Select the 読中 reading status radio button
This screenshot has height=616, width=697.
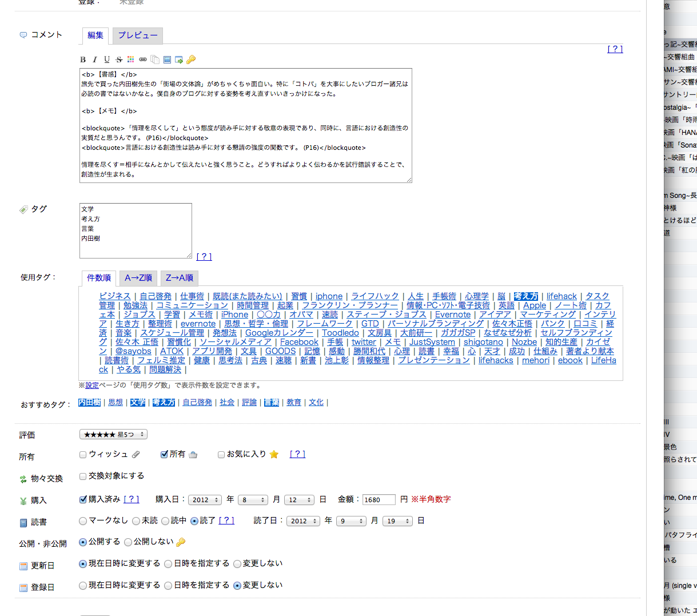pyautogui.click(x=165, y=521)
